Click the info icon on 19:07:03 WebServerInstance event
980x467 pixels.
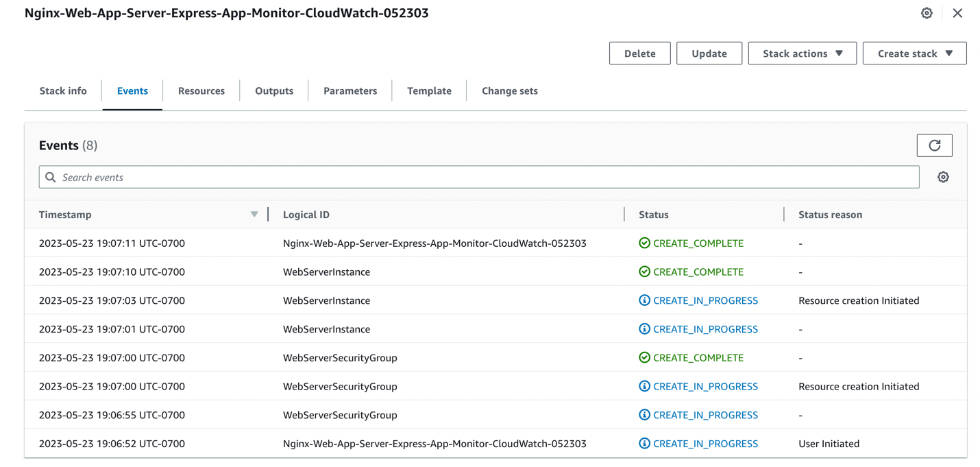coord(645,300)
